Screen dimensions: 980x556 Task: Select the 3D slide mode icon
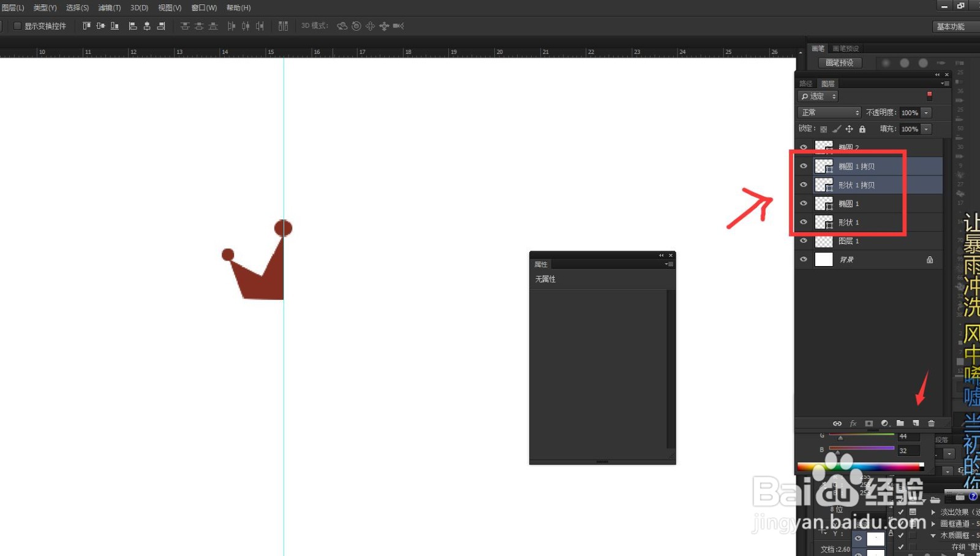click(x=384, y=26)
